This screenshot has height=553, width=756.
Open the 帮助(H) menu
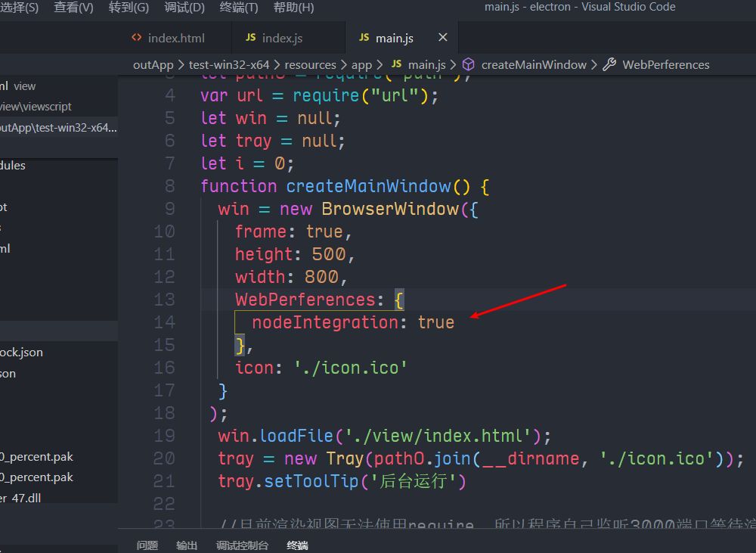[293, 8]
